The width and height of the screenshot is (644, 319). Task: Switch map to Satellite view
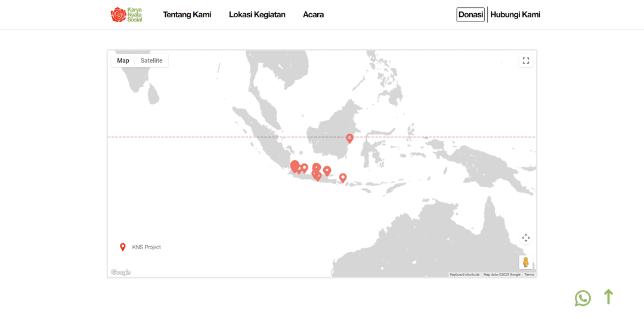point(151,60)
